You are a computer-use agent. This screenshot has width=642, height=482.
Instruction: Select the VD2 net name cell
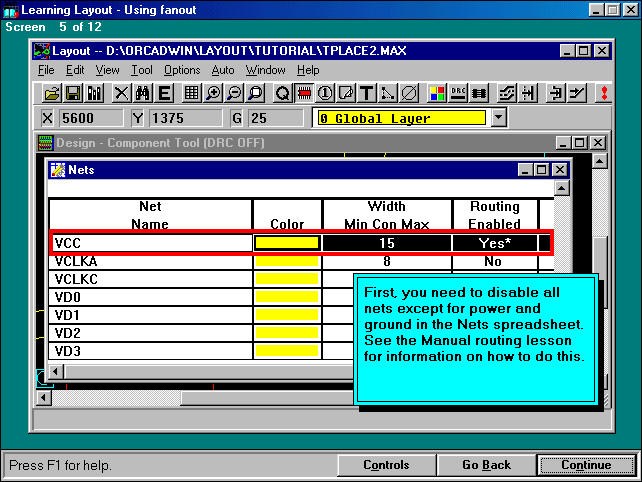click(x=150, y=332)
